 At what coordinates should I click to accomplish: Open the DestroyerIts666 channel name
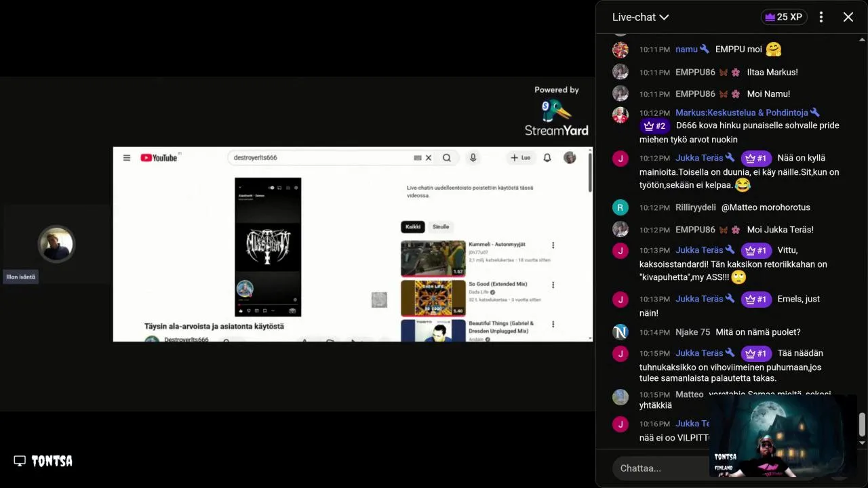click(x=186, y=339)
